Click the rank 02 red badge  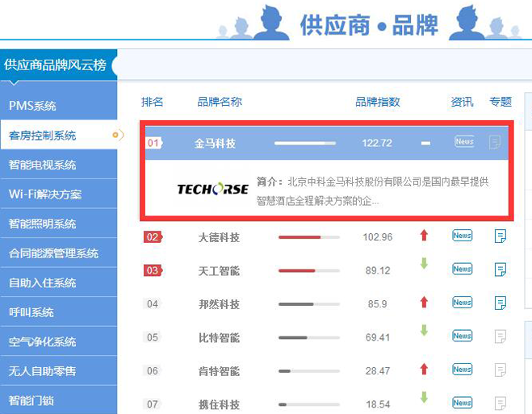(153, 236)
